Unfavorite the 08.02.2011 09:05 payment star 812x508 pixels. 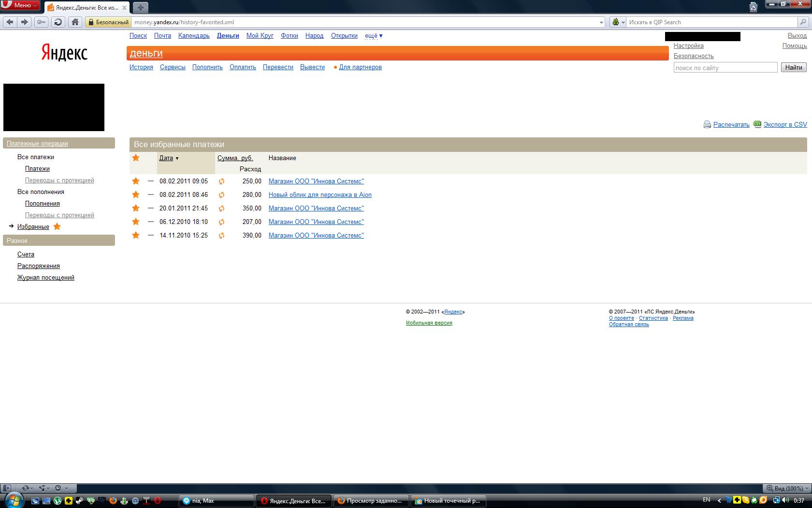(136, 181)
